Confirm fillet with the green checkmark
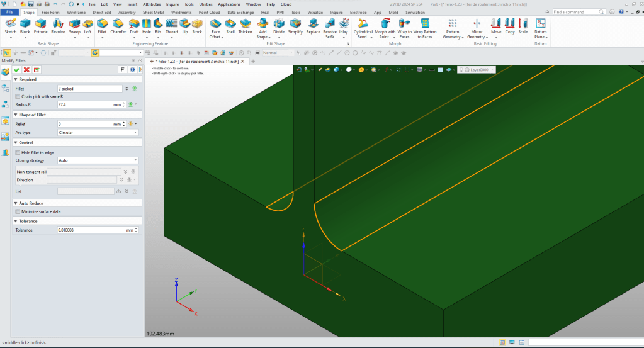Image resolution: width=644 pixels, height=348 pixels. click(x=17, y=70)
